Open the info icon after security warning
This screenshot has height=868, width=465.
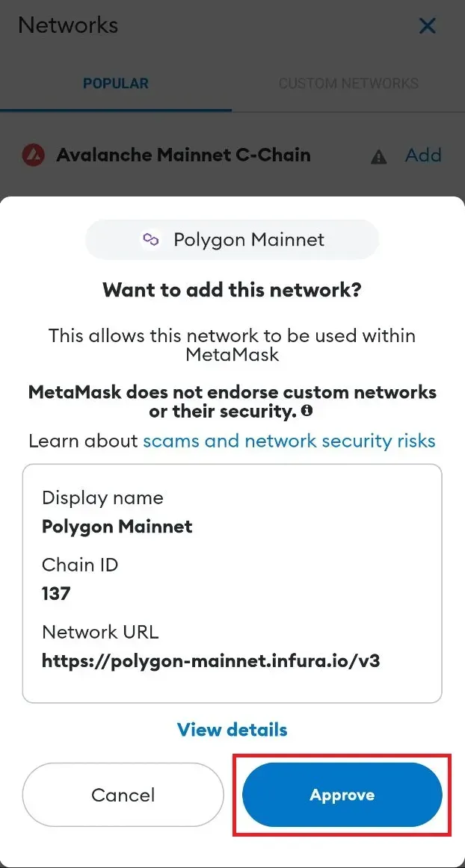307,412
